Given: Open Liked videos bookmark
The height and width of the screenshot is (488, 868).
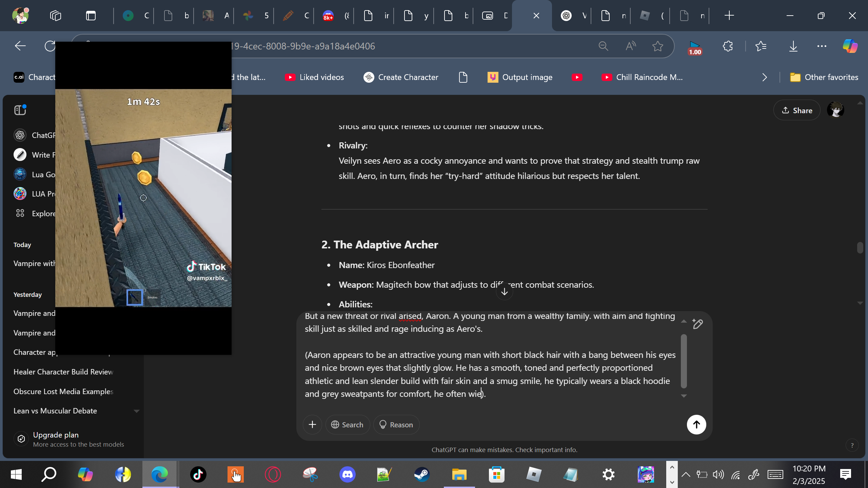Looking at the screenshot, I should tap(314, 77).
